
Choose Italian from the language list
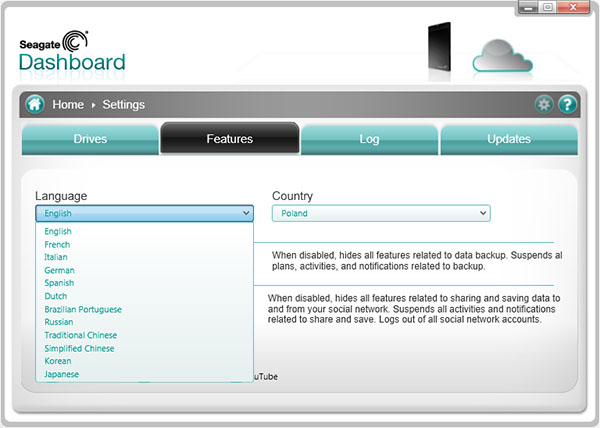[145, 257]
